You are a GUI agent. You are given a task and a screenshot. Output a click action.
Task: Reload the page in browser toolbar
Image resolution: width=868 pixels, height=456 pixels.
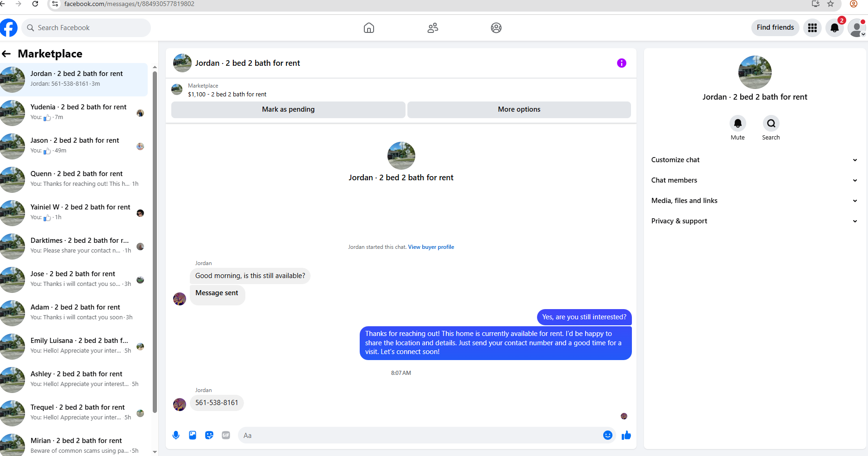point(35,4)
